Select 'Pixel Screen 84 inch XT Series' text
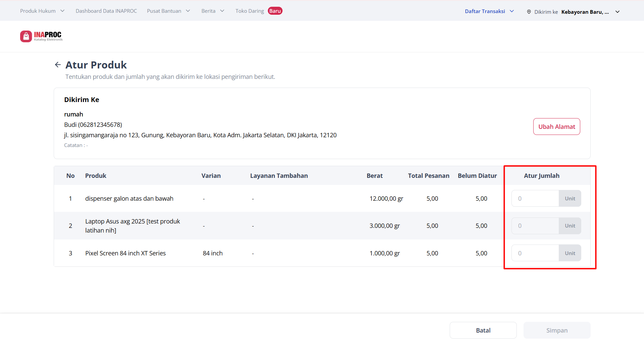 click(x=126, y=253)
